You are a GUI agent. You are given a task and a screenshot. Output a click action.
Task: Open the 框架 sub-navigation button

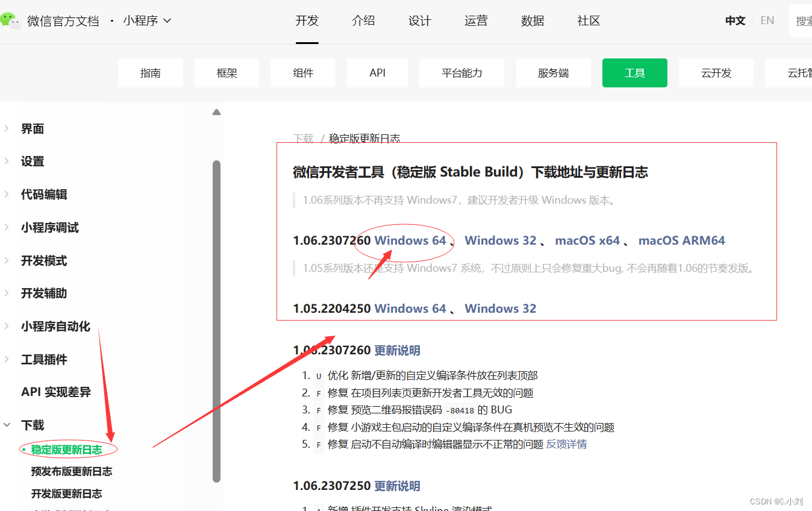pyautogui.click(x=226, y=73)
